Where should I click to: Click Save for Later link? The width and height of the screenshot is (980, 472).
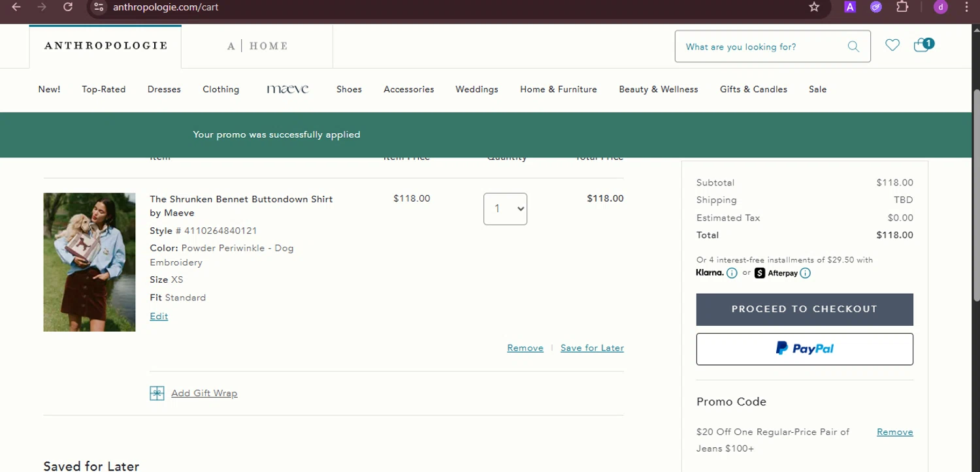tap(592, 348)
